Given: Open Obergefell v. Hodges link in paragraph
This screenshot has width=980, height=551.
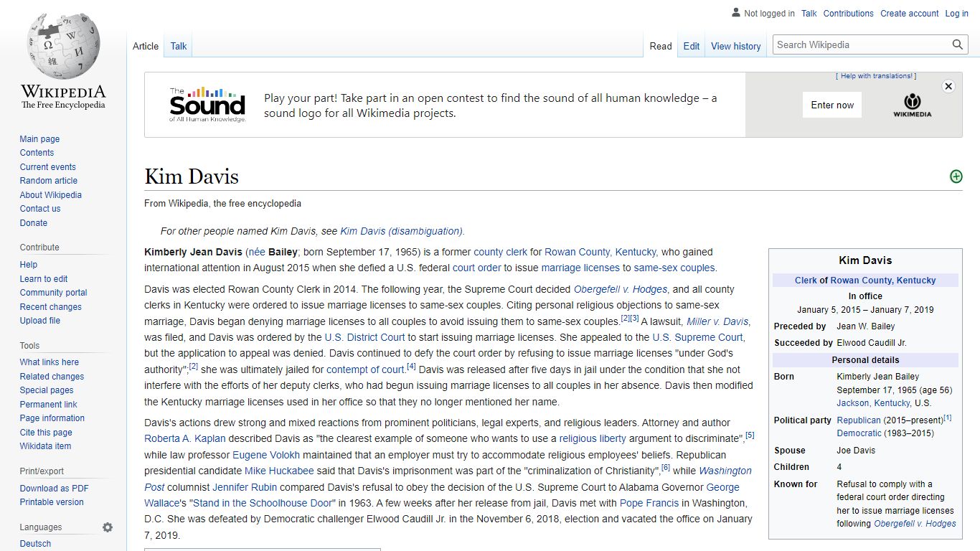Looking at the screenshot, I should (621, 289).
